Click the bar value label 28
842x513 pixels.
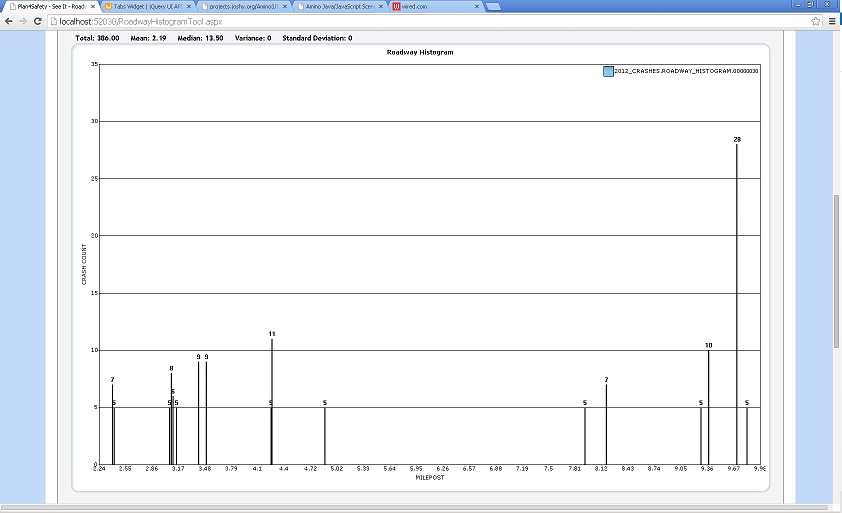pos(737,139)
